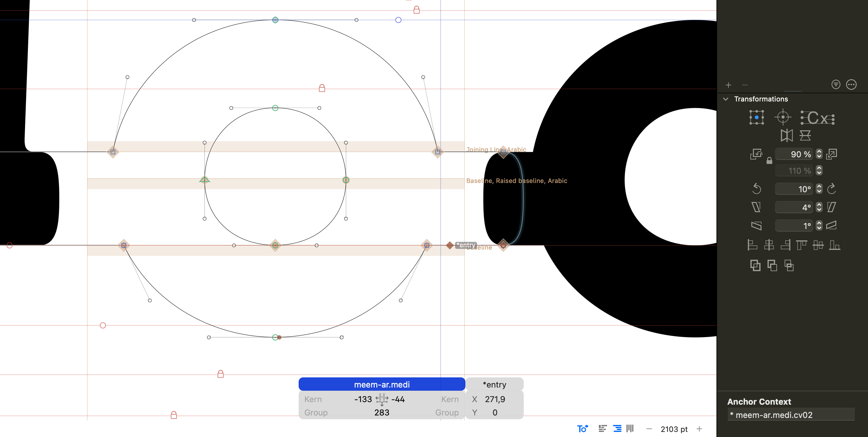
Task: Click the scale up icon beside 90 %
Action: click(832, 154)
